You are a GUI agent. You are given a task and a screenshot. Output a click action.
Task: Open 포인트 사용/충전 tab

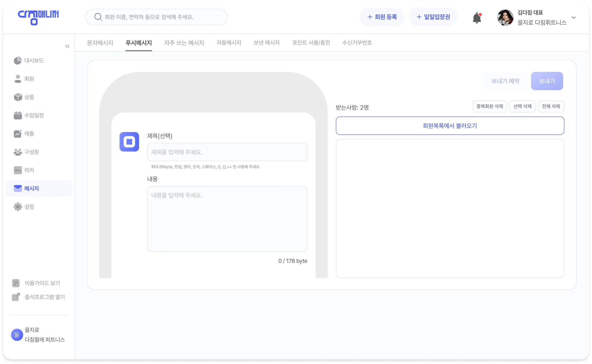coord(311,43)
